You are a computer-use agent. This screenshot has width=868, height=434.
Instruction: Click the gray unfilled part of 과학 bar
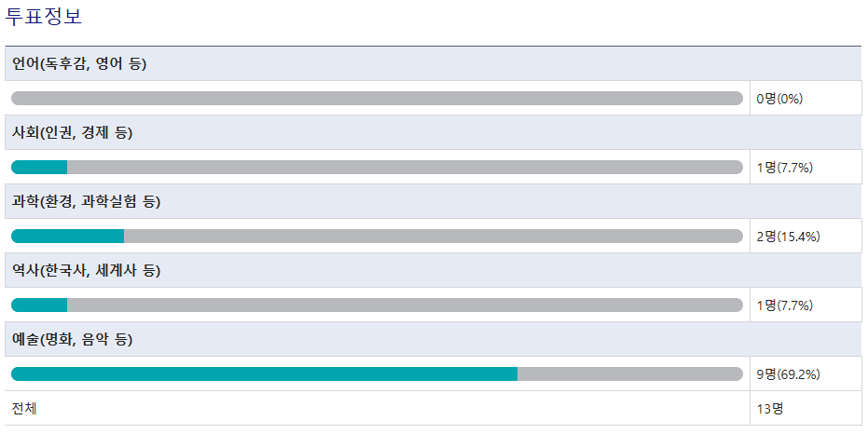(x=434, y=236)
